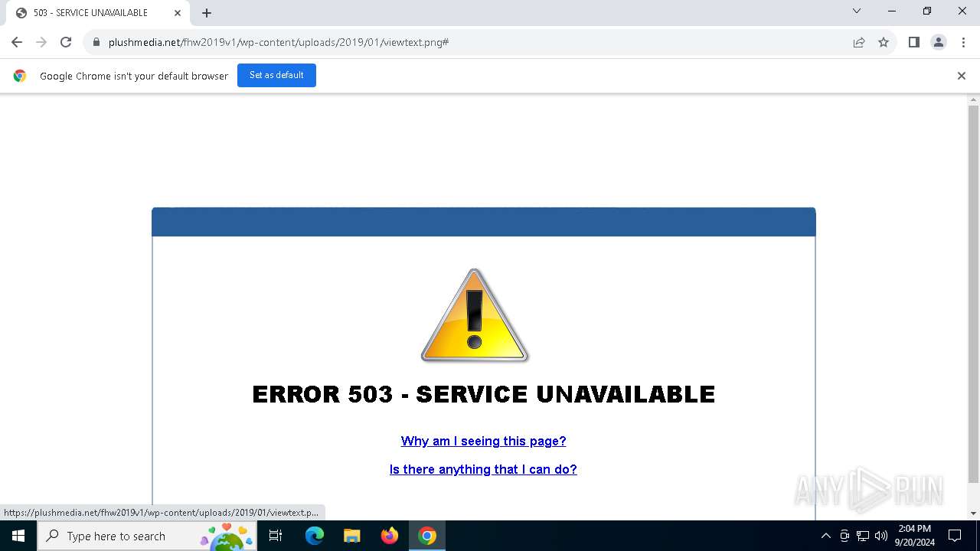Viewport: 980px width, 551px height.
Task: Open the Windows Start menu
Action: click(x=18, y=536)
